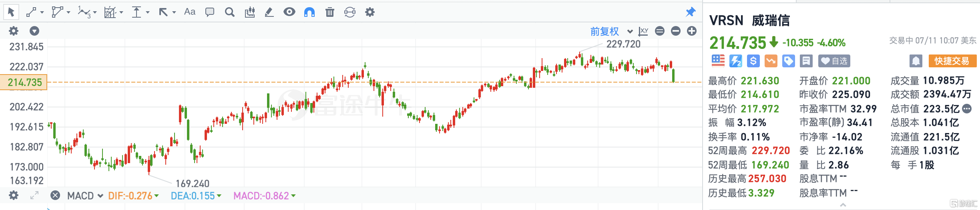
Task: Click the orange downtrend chart icon
Action: tap(771, 61)
